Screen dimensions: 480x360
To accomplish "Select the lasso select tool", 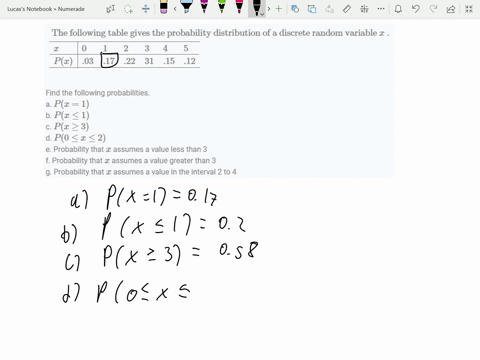I will pos(128,9).
